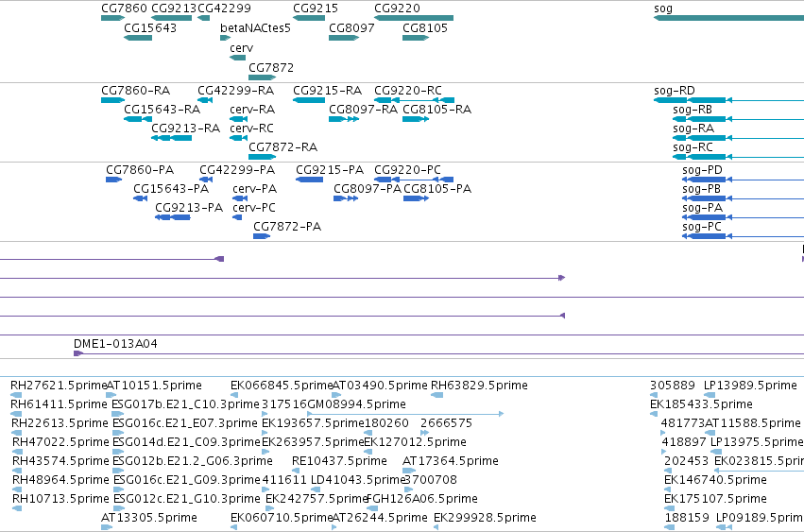Select protein CG9213-PA
Image resolution: width=804 pixels, height=532 pixels.
click(189, 208)
